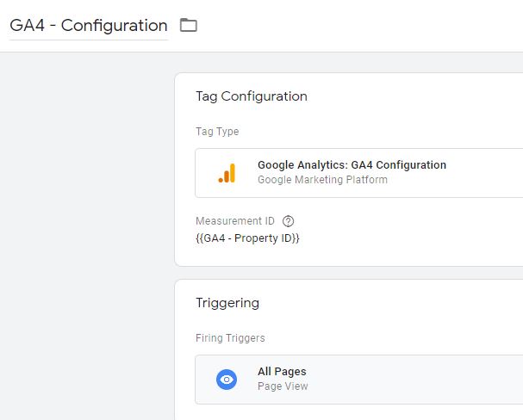523x420 pixels.
Task: Click the Google Marketing Platform subtitle
Action: pyautogui.click(x=322, y=180)
